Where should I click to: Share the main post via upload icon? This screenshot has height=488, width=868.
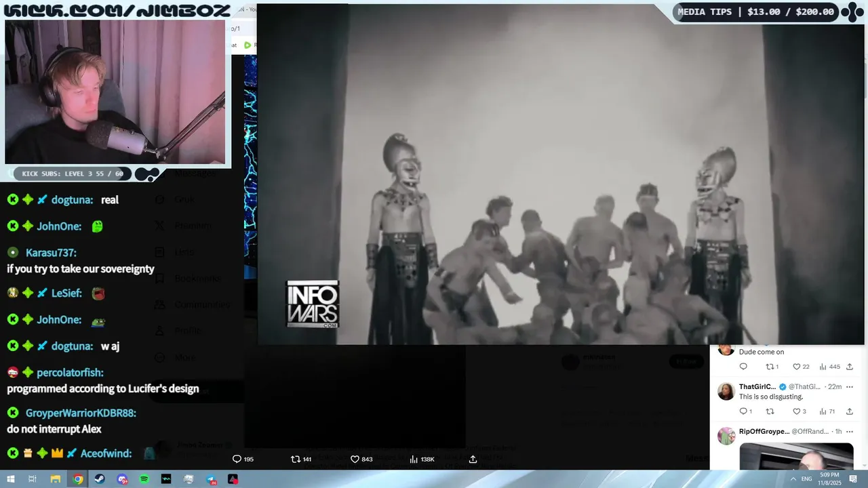click(473, 459)
